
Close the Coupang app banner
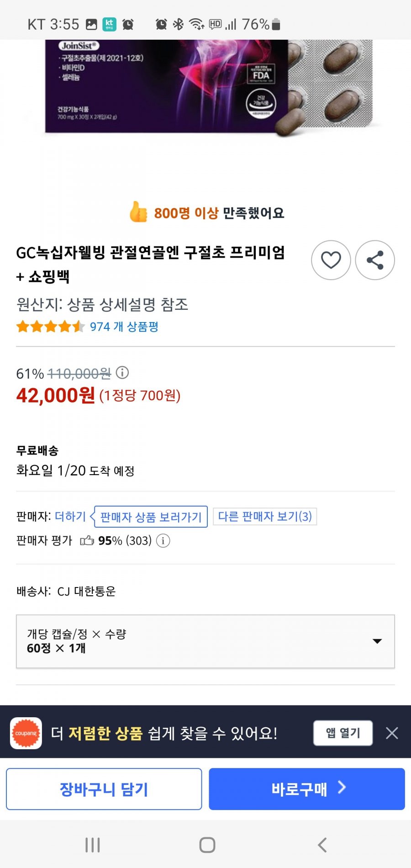392,733
